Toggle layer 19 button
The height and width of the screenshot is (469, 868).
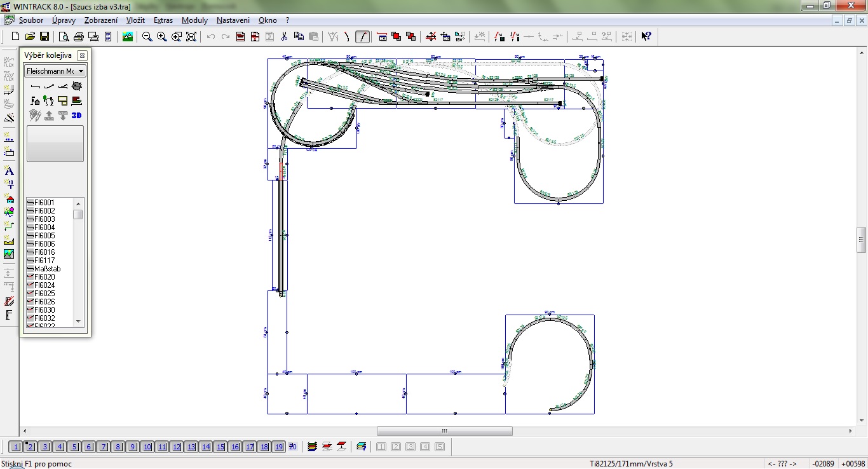pyautogui.click(x=278, y=447)
